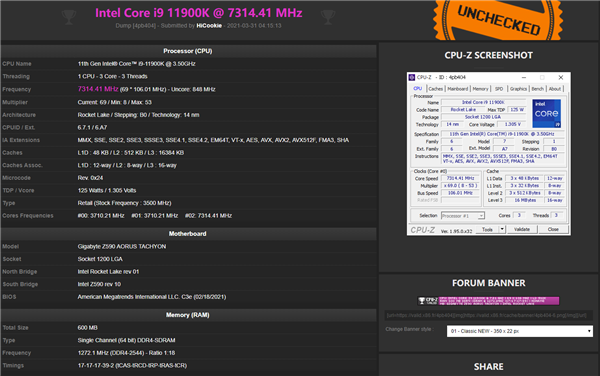Click the Validate button

[x=522, y=229]
